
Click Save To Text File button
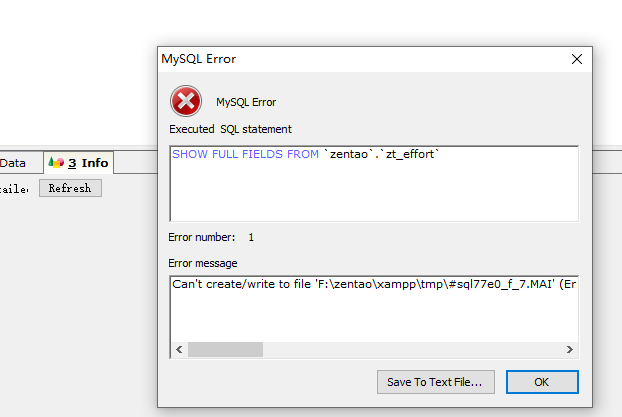point(435,381)
